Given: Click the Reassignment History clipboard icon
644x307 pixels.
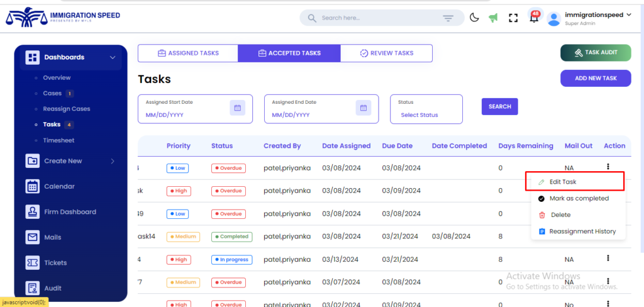Looking at the screenshot, I should pyautogui.click(x=541, y=232).
